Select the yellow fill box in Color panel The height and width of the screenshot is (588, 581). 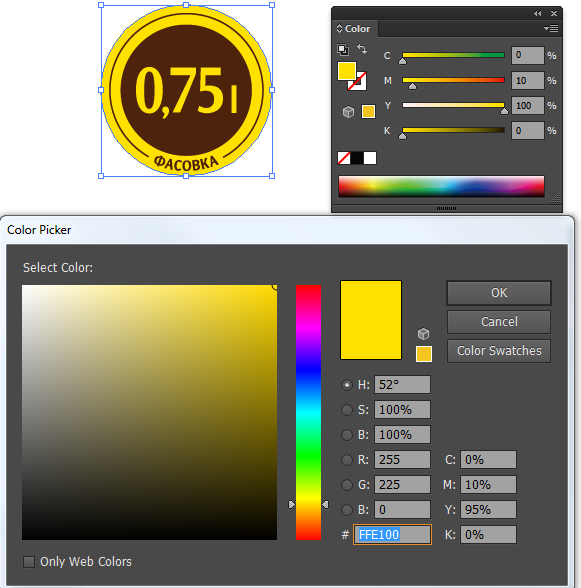tap(347, 71)
